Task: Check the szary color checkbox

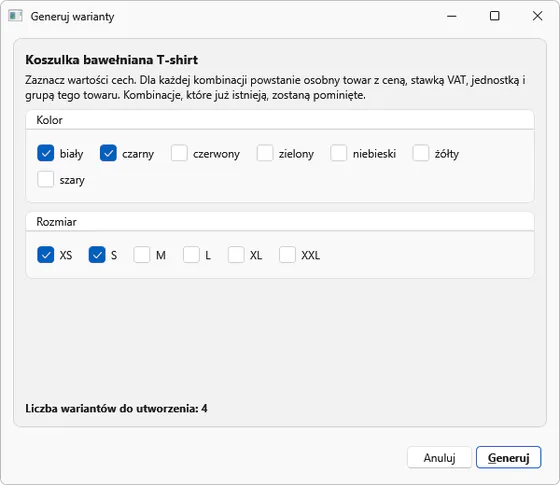Action: tap(45, 179)
